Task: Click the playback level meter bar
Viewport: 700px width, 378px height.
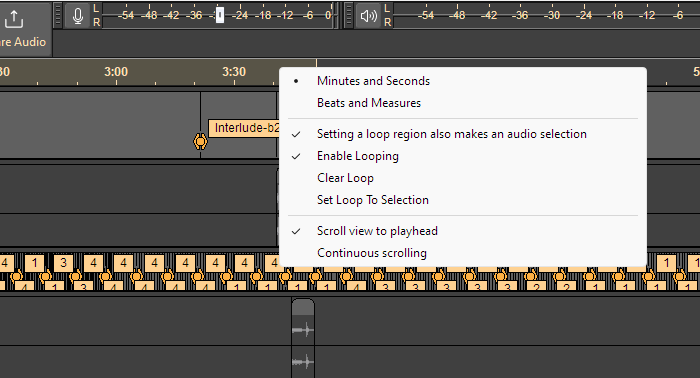Action: point(546,15)
